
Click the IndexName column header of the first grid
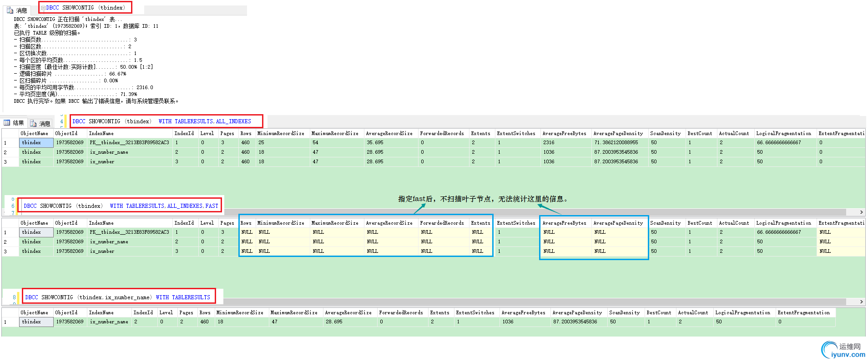point(129,133)
